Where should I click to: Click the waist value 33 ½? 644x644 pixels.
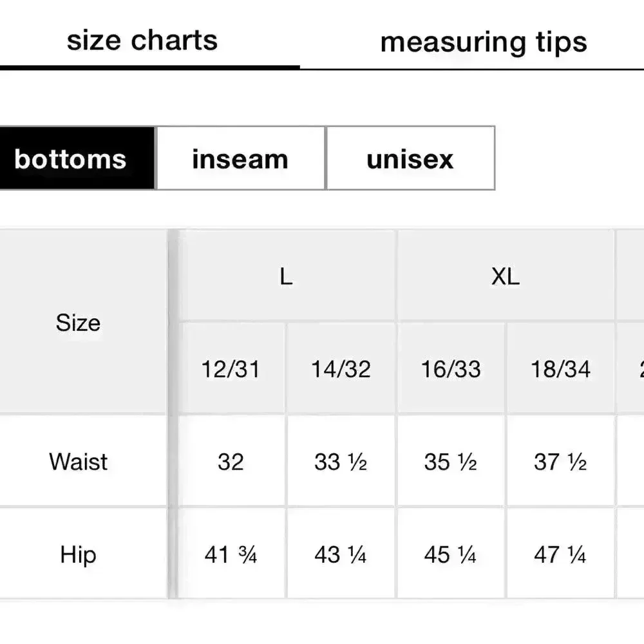point(341,462)
